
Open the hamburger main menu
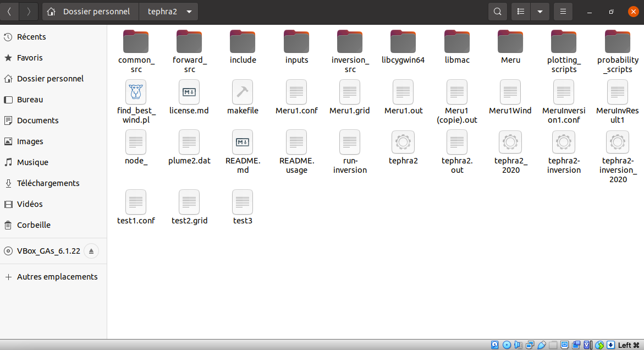coord(563,12)
